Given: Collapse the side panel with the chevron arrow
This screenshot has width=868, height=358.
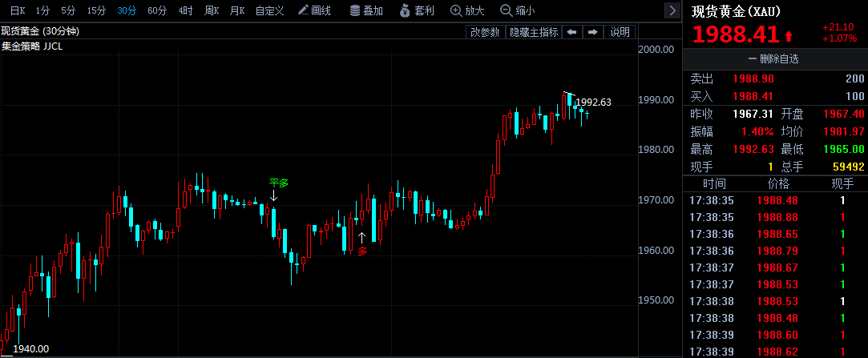Looking at the screenshot, I should coord(672,10).
